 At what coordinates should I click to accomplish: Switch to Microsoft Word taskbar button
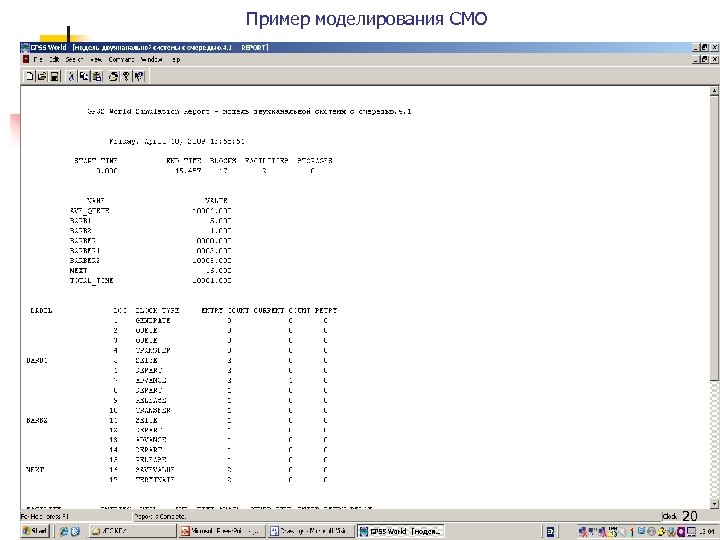(310, 531)
